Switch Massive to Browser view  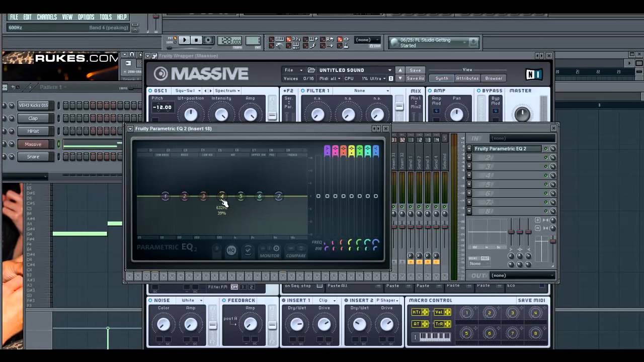click(494, 78)
